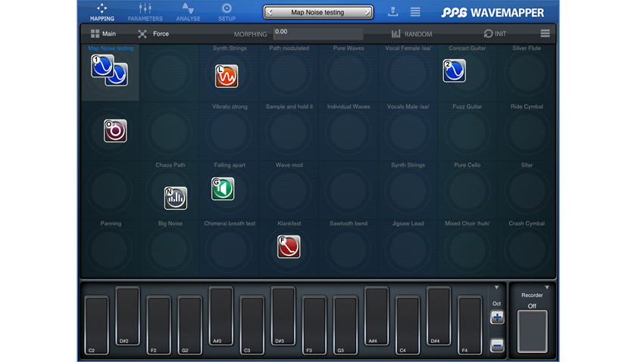Switch to the Parameters tab

(145, 12)
